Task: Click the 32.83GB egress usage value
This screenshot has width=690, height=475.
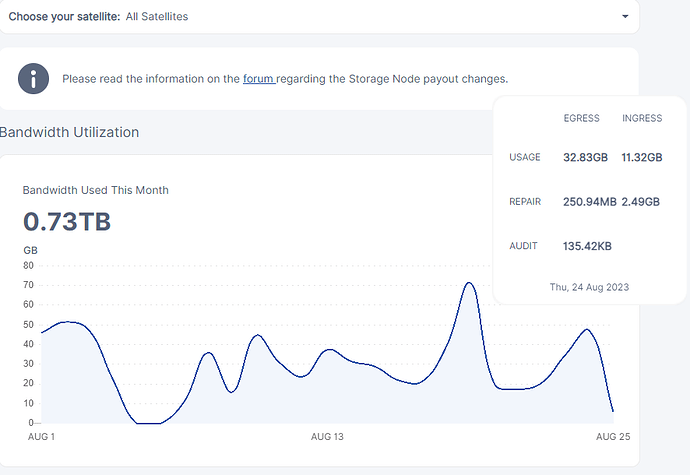Action: (586, 158)
